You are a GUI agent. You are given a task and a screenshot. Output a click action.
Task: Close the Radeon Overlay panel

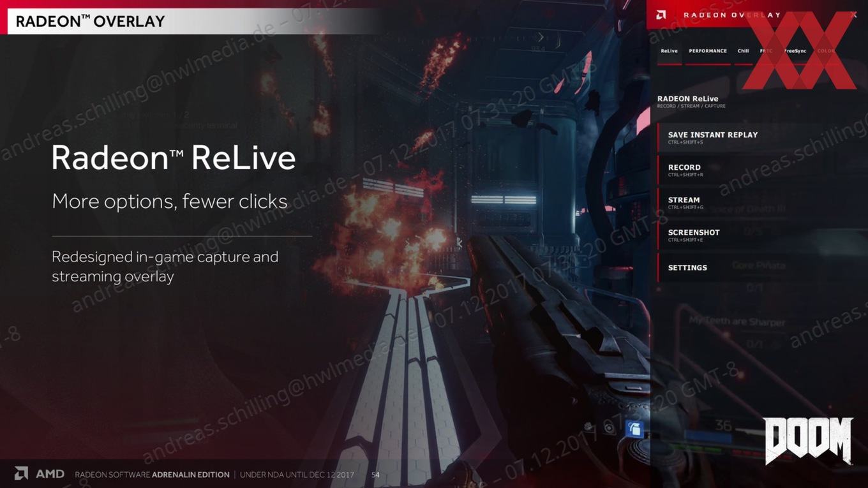pyautogui.click(x=854, y=15)
